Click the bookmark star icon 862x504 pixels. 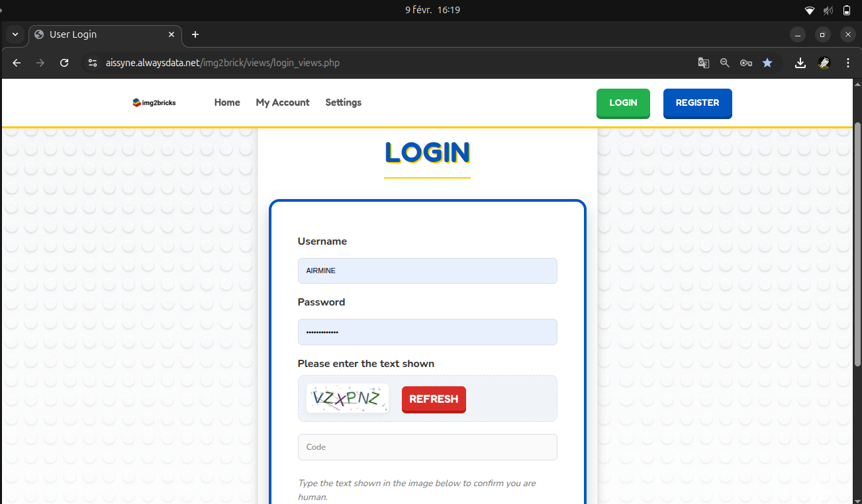point(767,63)
